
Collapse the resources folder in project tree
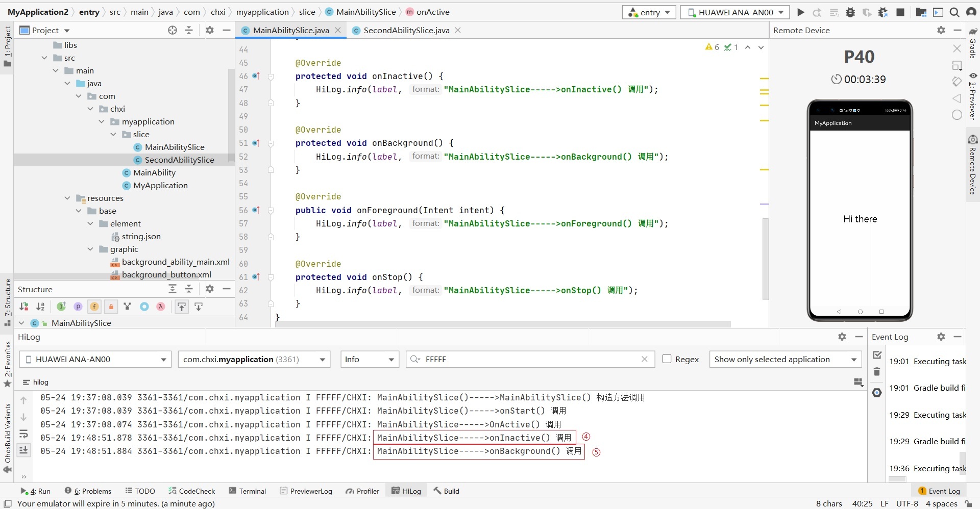pyautogui.click(x=67, y=198)
